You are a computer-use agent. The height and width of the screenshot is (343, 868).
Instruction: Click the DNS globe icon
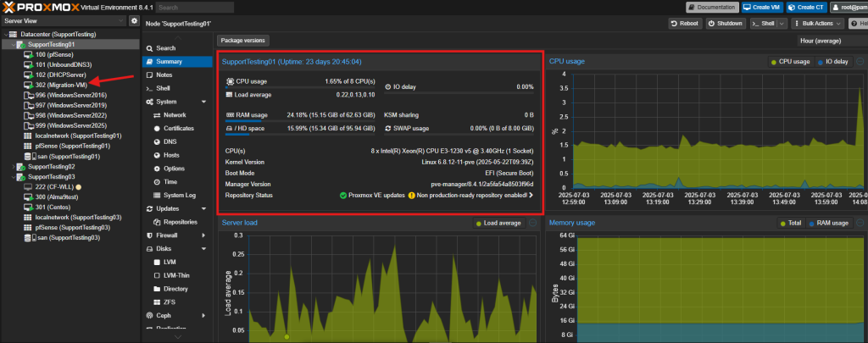[x=157, y=141]
